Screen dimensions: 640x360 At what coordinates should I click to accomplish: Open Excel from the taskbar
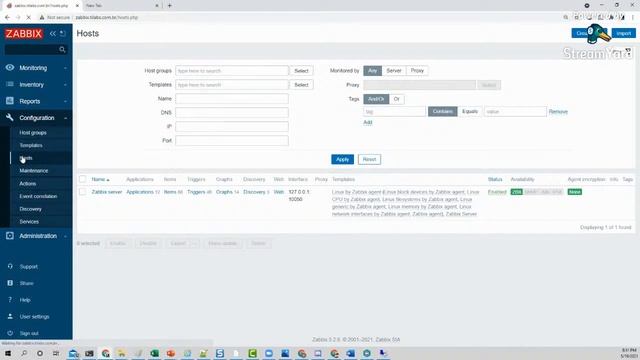point(155,353)
